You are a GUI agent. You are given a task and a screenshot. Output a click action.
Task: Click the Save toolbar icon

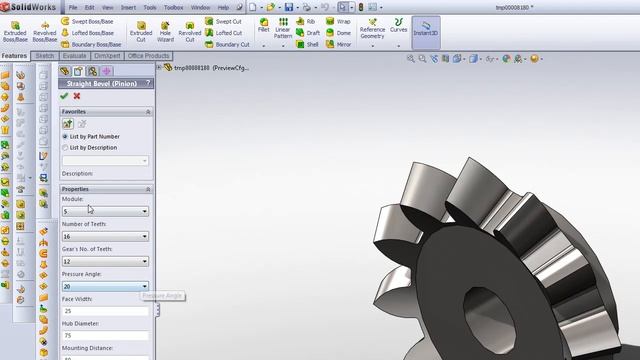click(x=289, y=7)
